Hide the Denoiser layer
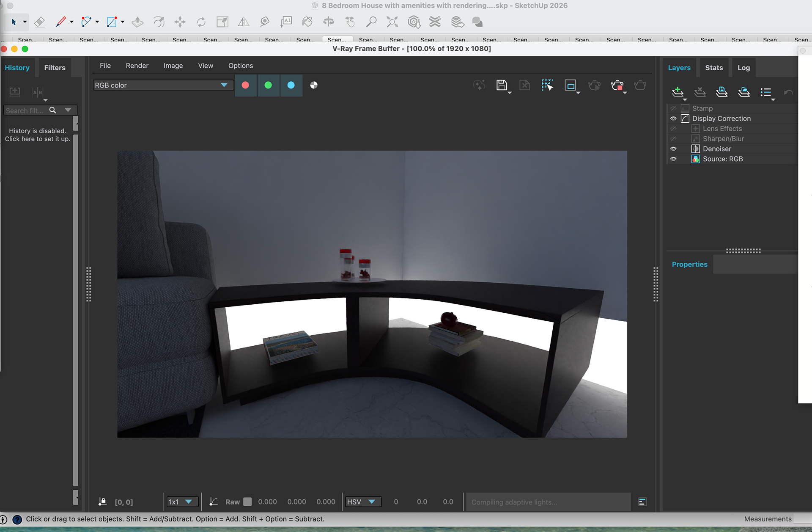Viewport: 812px width, 532px height. [673, 149]
